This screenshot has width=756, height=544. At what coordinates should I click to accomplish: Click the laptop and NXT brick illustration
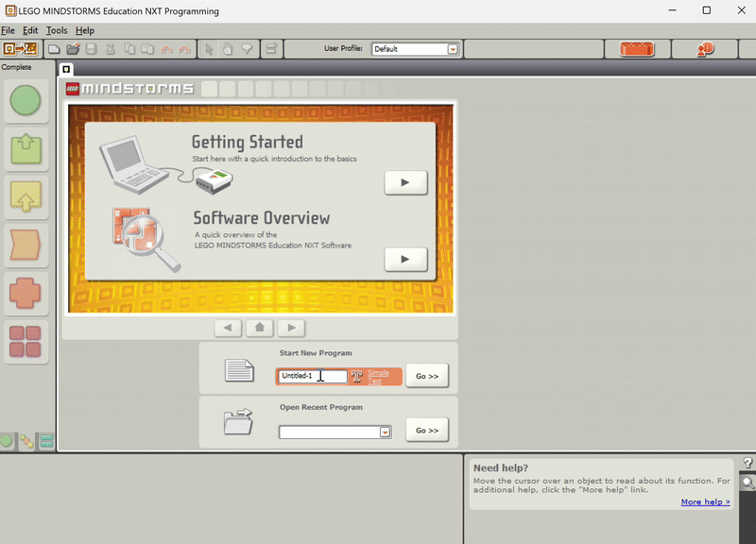click(166, 165)
